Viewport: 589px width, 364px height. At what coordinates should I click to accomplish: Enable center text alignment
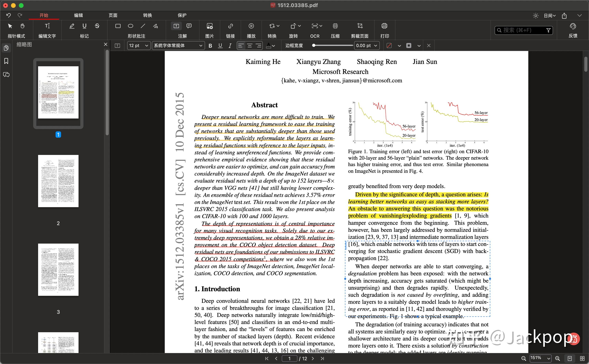pyautogui.click(x=250, y=45)
